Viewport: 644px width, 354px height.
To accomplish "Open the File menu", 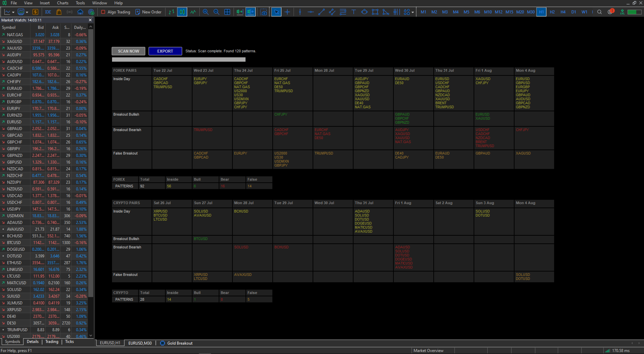I will click(14, 3).
